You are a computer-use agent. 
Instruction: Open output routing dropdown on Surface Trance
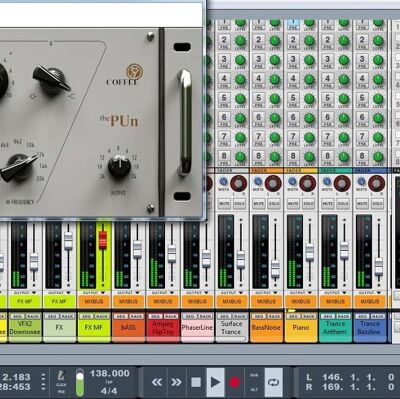[x=240, y=292]
